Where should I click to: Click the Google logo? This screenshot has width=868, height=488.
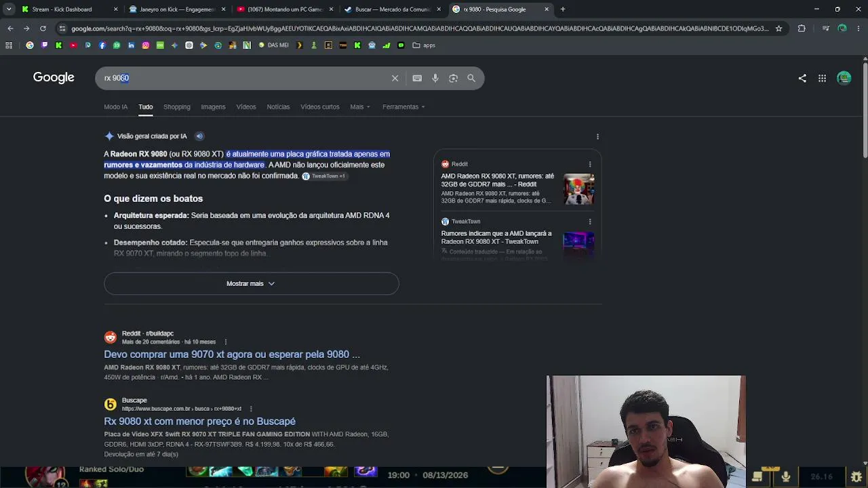pyautogui.click(x=54, y=77)
